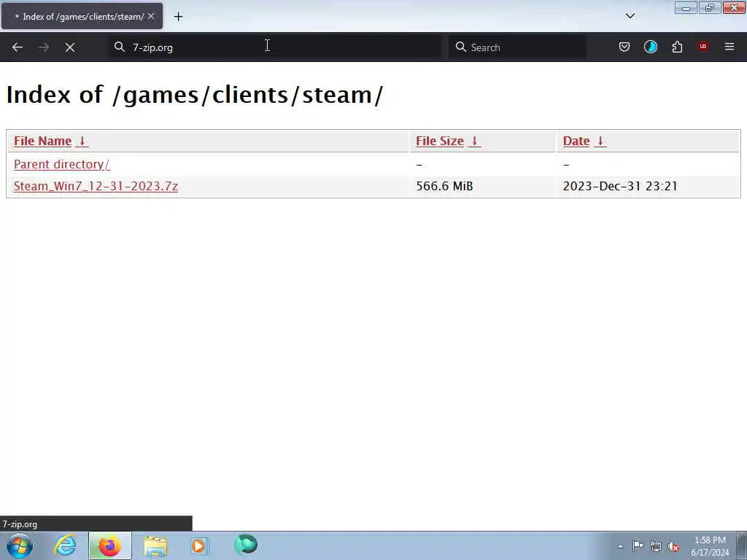The image size is (747, 560).
Task: Click the arrow next to File Name
Action: (82, 141)
